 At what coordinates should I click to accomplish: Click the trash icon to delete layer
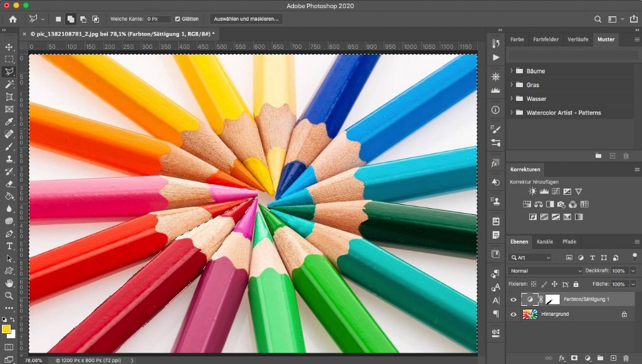(626, 358)
